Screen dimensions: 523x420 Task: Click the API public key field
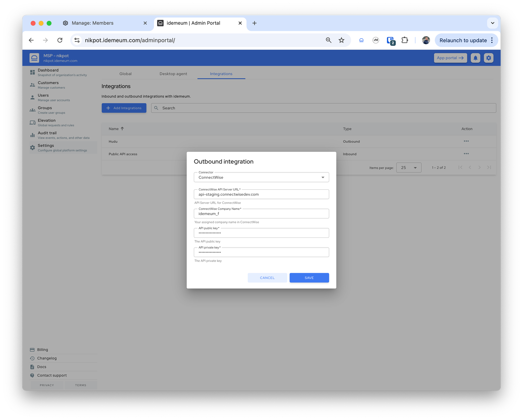tap(261, 233)
